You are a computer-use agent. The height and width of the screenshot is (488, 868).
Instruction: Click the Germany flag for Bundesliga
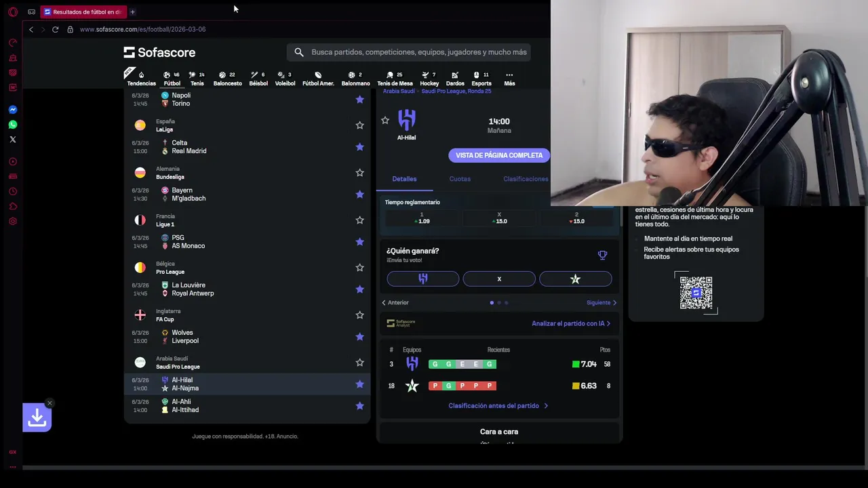[140, 172]
